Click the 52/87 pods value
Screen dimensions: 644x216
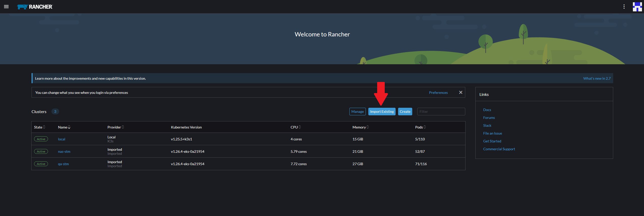click(420, 152)
